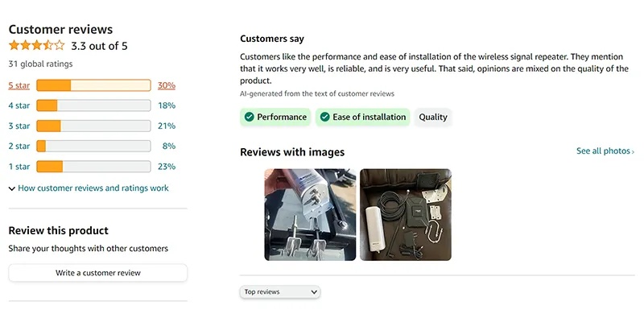Click the 5 star rating bar
Screen dimensions: 644x322
pos(93,85)
